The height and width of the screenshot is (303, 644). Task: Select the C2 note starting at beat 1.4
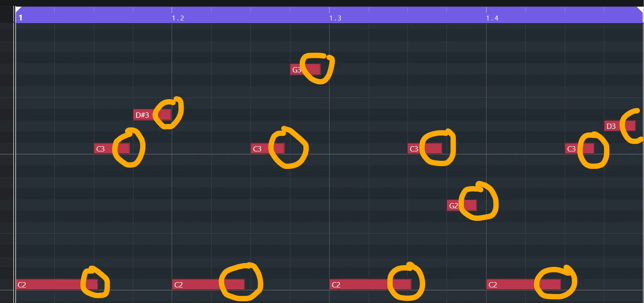click(x=523, y=284)
